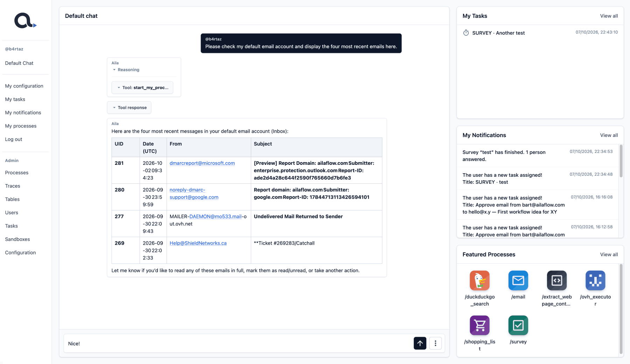Viewport: 630px width, 364px height.
Task: Open admin Sandboxes page
Action: pos(17,239)
